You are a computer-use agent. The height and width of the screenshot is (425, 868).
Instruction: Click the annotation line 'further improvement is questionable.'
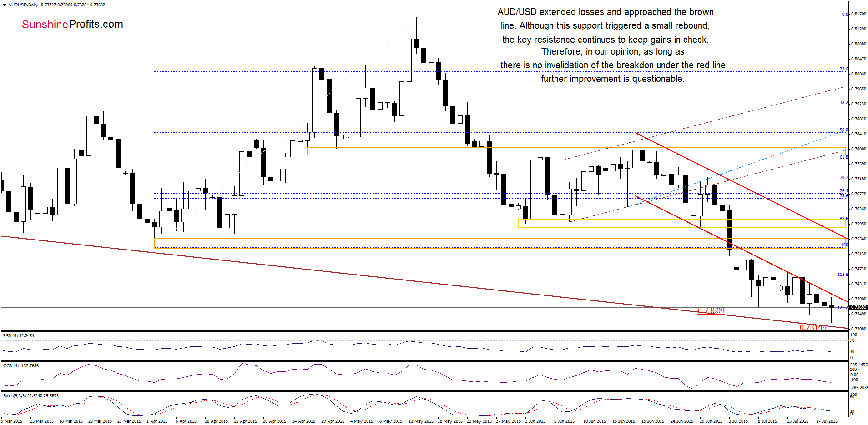click(x=613, y=79)
